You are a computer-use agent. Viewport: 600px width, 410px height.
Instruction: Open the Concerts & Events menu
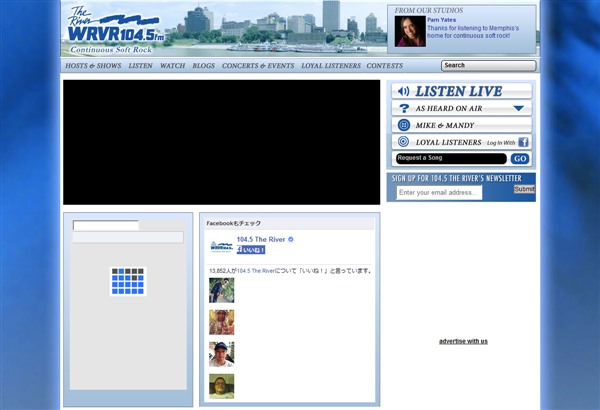(258, 65)
